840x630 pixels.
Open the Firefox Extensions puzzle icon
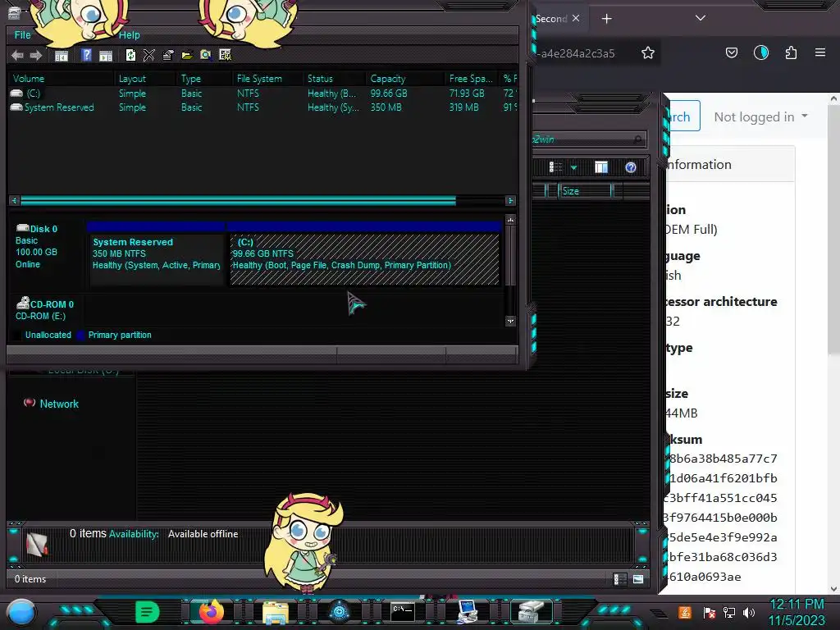791,52
